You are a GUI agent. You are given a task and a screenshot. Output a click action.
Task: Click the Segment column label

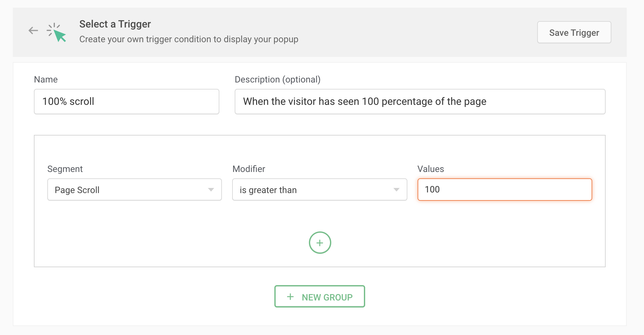point(65,169)
